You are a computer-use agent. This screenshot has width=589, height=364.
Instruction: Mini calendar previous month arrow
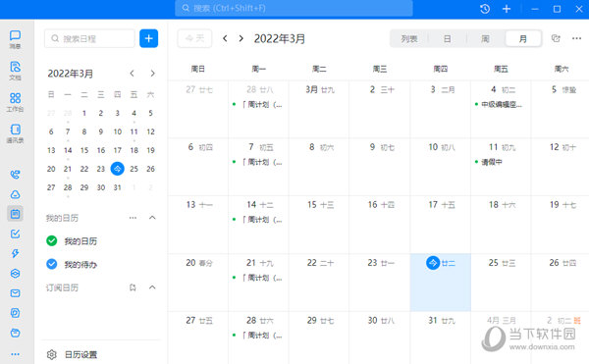[x=132, y=74]
